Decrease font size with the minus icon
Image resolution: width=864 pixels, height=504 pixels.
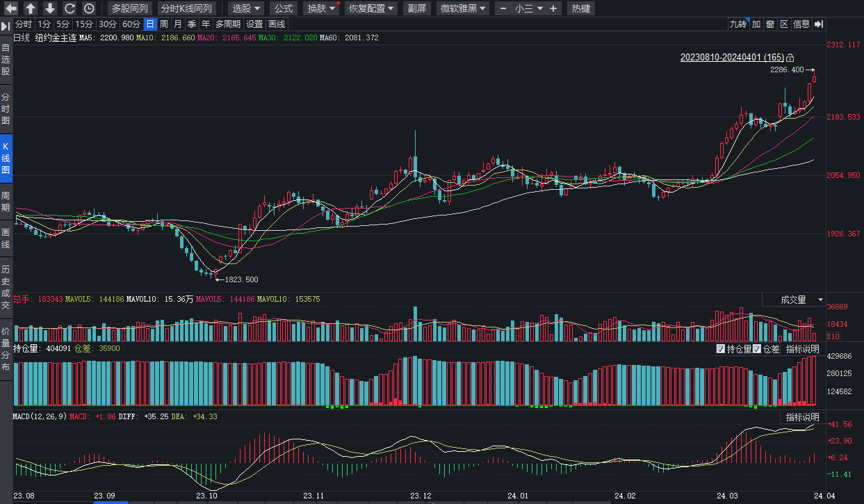(503, 8)
